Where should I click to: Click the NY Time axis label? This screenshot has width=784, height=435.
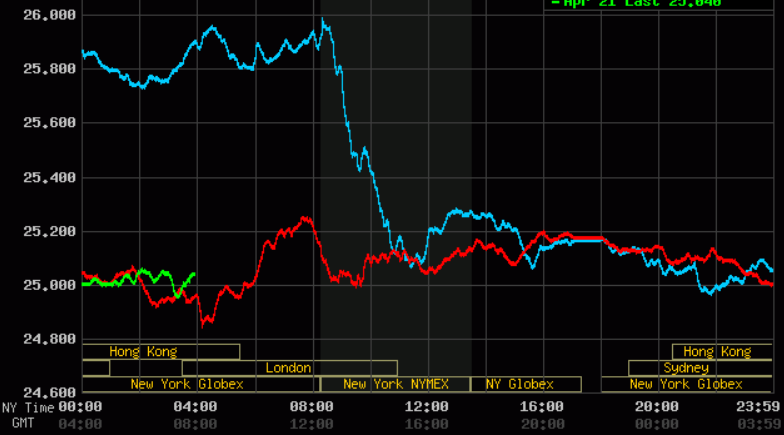(x=27, y=407)
